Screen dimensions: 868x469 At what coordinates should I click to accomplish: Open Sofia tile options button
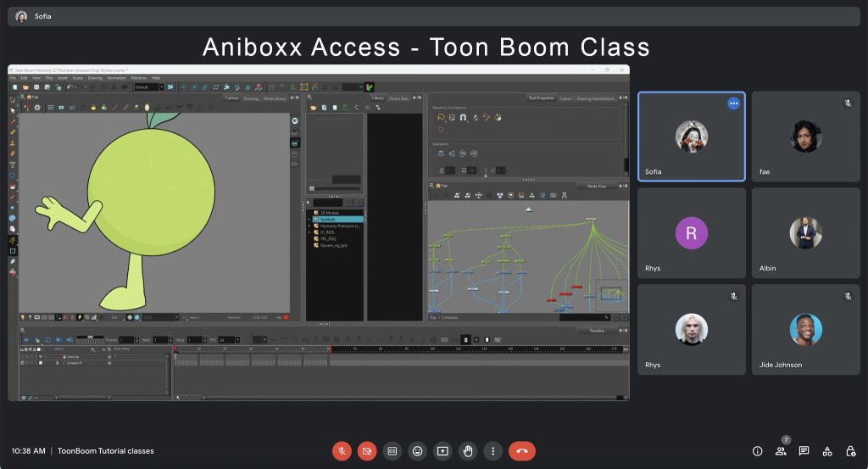tap(733, 103)
